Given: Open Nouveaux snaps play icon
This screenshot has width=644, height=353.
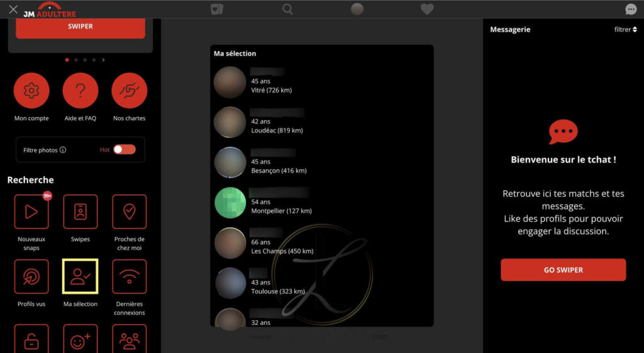Looking at the screenshot, I should 31,211.
